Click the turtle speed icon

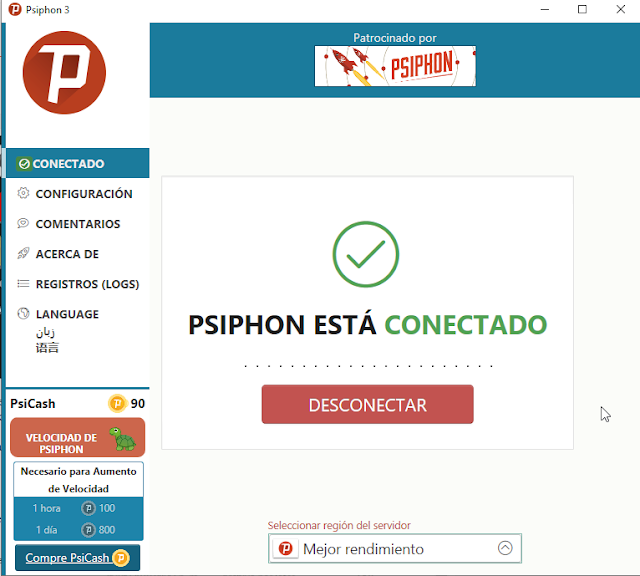tap(122, 439)
